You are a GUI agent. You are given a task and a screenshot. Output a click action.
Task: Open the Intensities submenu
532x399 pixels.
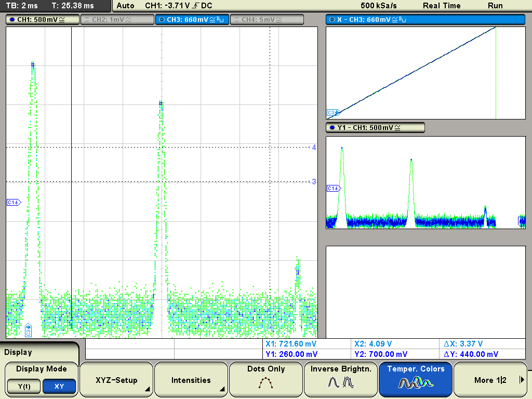pyautogui.click(x=191, y=380)
